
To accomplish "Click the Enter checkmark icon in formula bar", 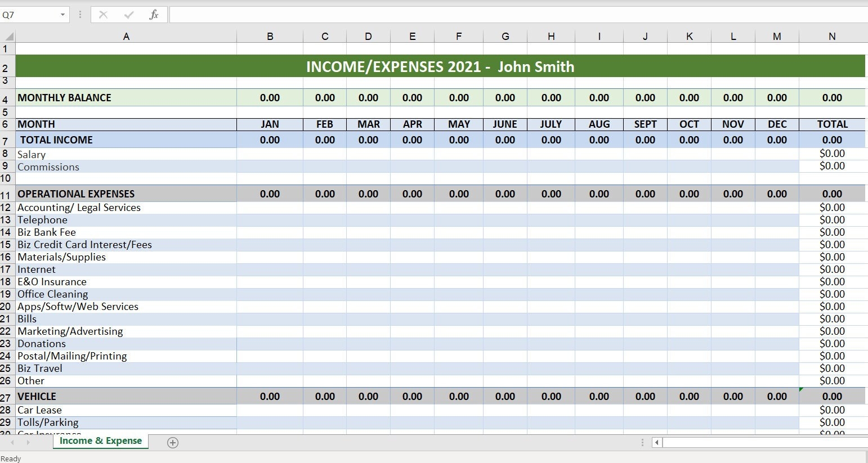I will point(128,15).
